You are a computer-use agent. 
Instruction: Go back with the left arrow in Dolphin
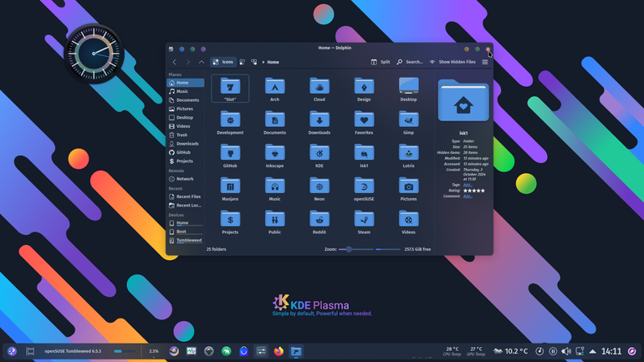(175, 62)
